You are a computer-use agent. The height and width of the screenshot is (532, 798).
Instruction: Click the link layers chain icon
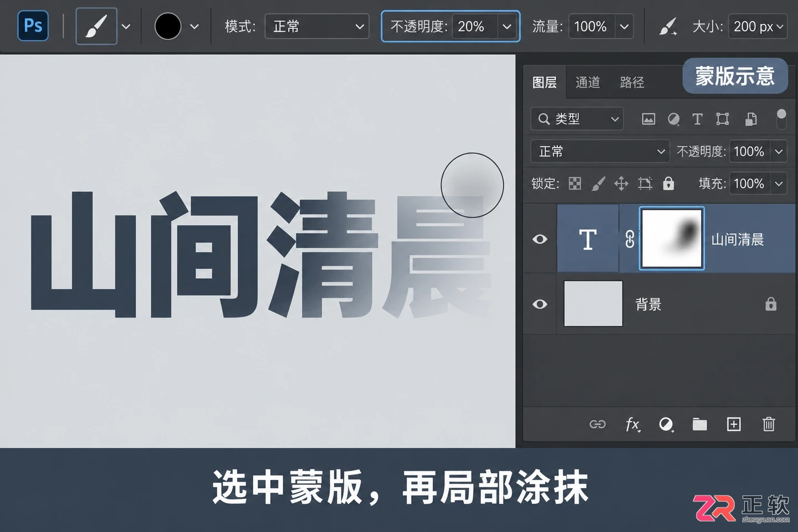click(597, 424)
